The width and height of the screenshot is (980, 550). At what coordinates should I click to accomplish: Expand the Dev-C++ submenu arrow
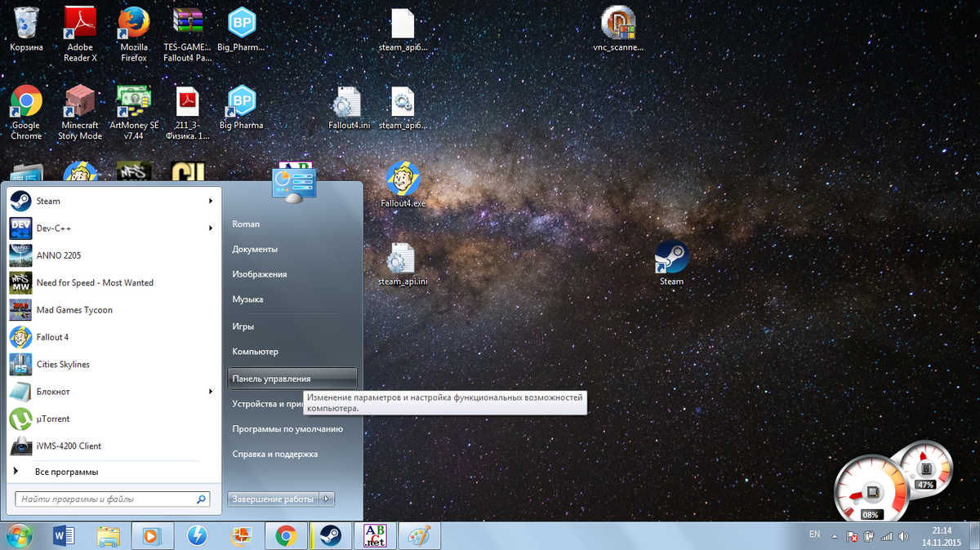pyautogui.click(x=210, y=228)
